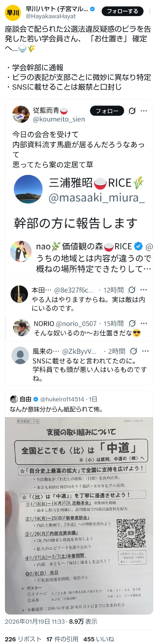Screen dimensions: 158x644
Task: Click the blue verified badge beside 早川ハヤト
Action: pos(92,9)
